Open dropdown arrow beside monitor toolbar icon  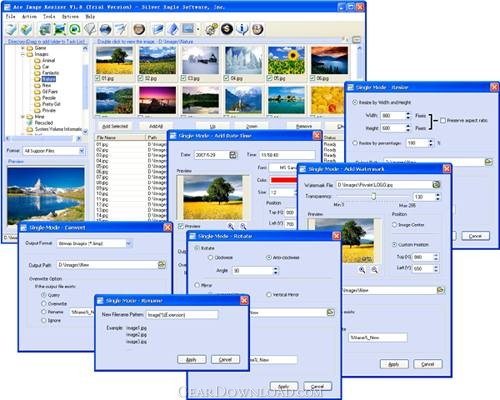coord(198,29)
